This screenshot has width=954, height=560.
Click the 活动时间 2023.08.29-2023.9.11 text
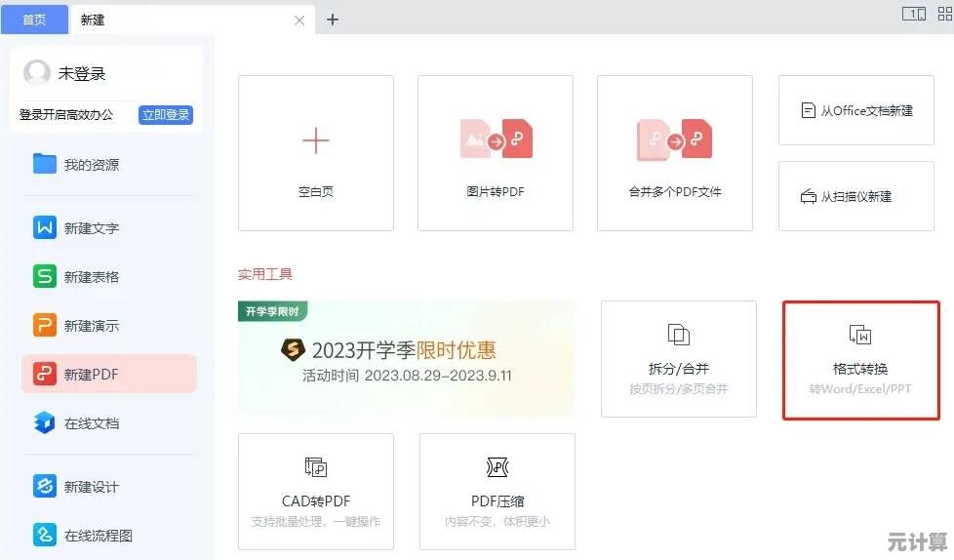(x=407, y=375)
